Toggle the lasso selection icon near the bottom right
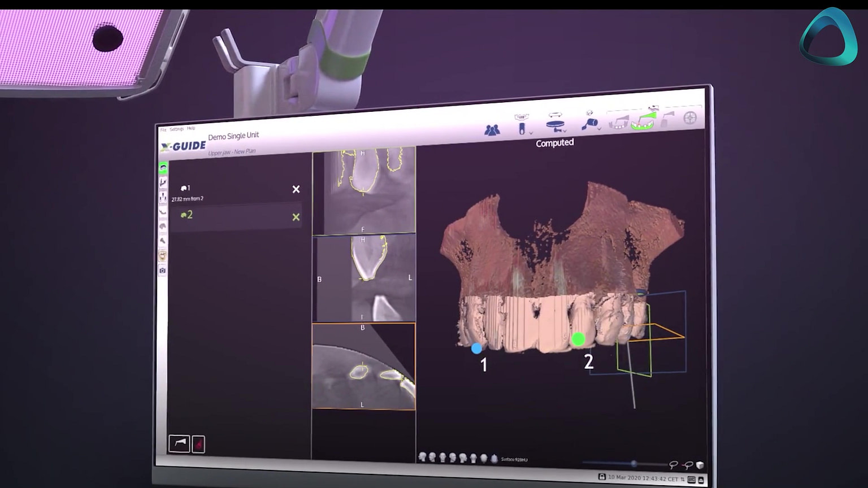Screen dimensions: 868x488 (x=674, y=465)
